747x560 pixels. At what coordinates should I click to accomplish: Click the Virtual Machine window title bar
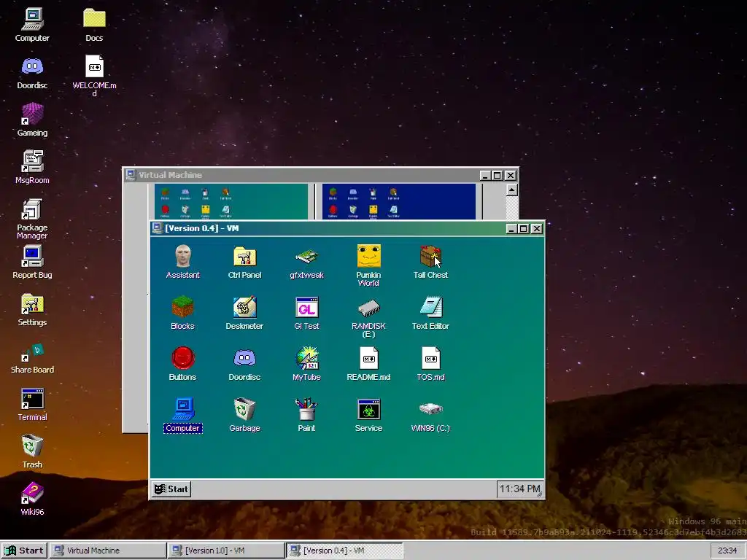pos(321,175)
